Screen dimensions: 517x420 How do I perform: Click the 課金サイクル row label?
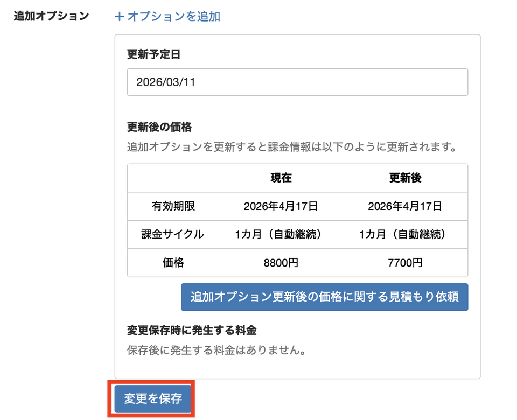tap(173, 234)
